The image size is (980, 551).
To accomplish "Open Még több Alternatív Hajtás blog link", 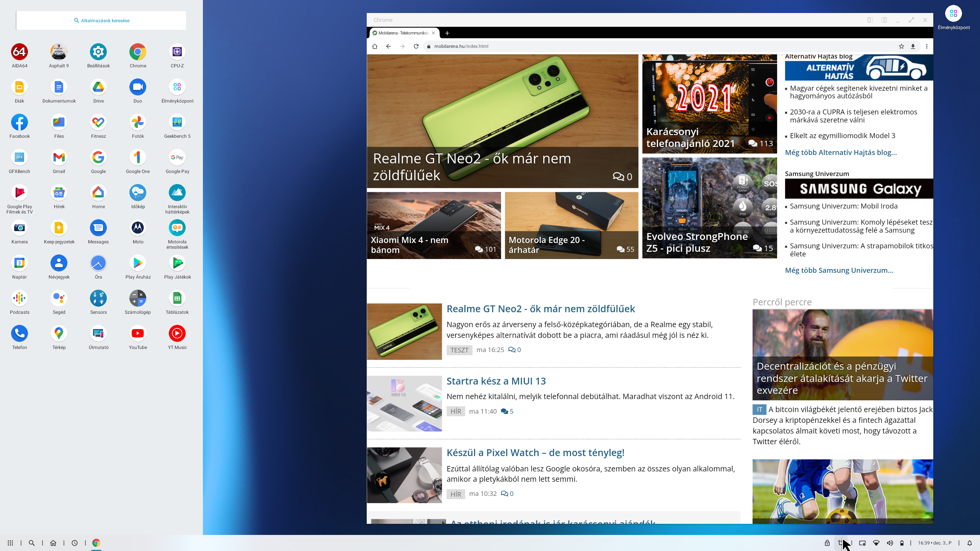I will point(841,152).
